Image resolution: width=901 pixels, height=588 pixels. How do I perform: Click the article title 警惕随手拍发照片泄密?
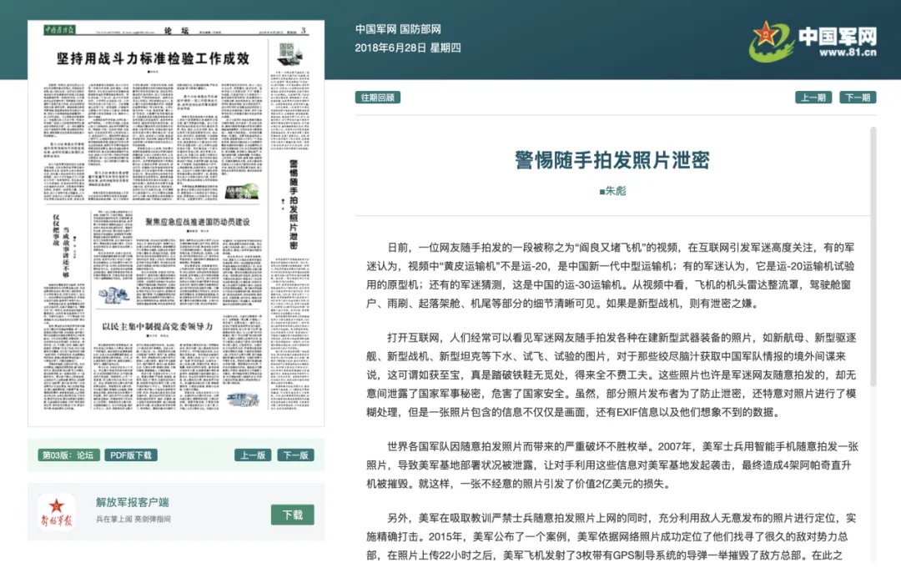(612, 159)
